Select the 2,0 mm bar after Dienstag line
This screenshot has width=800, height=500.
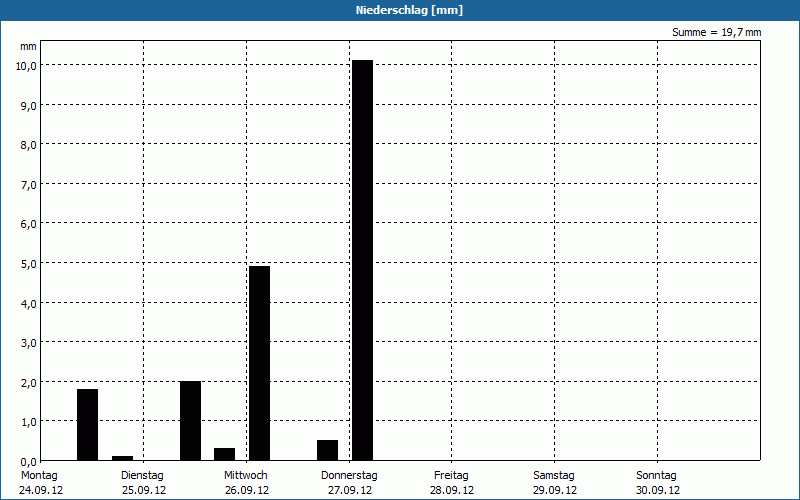(190, 420)
